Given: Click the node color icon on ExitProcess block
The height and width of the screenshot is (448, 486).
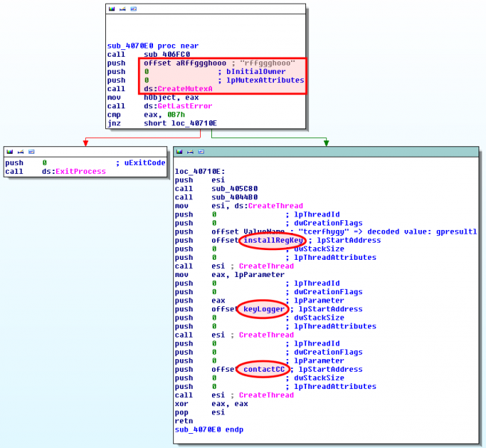Looking at the screenshot, I should click(x=10, y=152).
